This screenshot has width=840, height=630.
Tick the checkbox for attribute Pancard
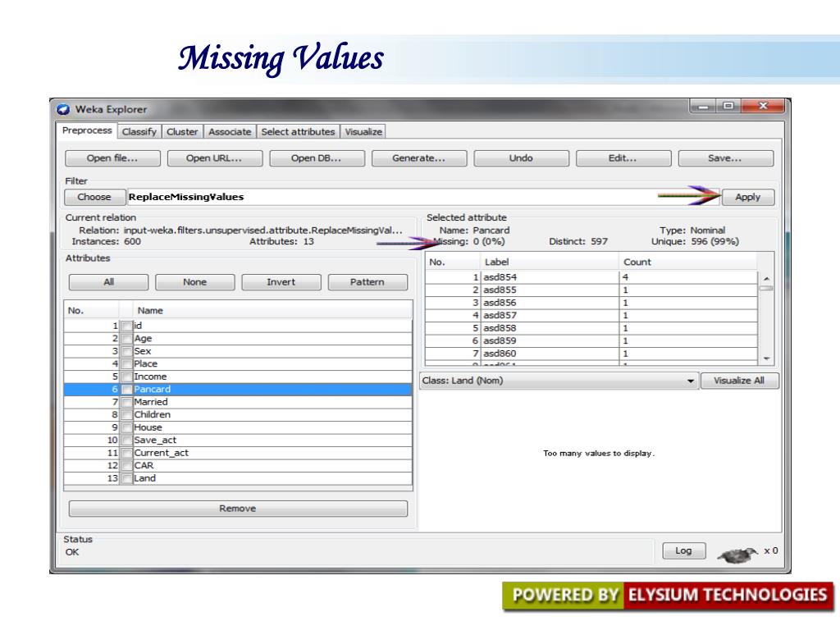[x=126, y=390]
